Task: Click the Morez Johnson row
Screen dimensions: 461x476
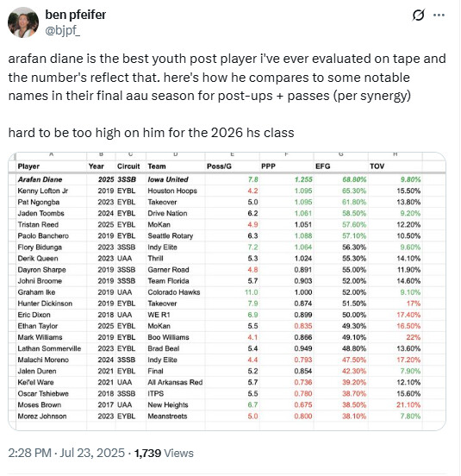Action: click(219, 416)
